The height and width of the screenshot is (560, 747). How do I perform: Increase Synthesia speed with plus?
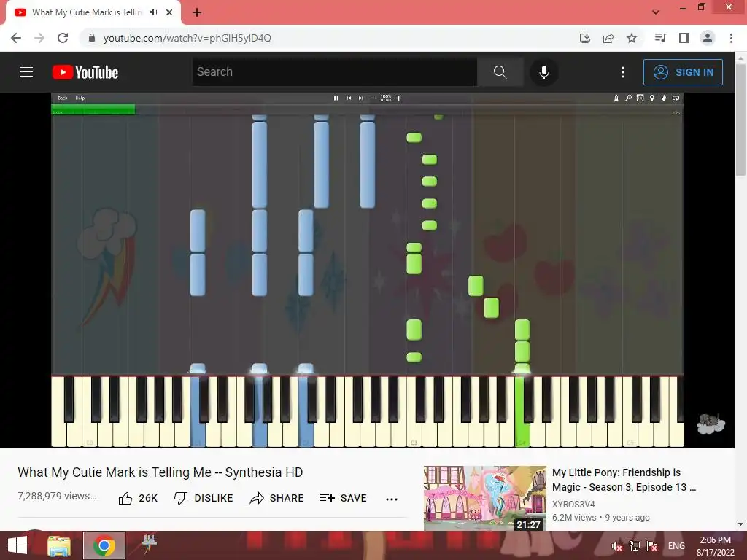click(399, 98)
